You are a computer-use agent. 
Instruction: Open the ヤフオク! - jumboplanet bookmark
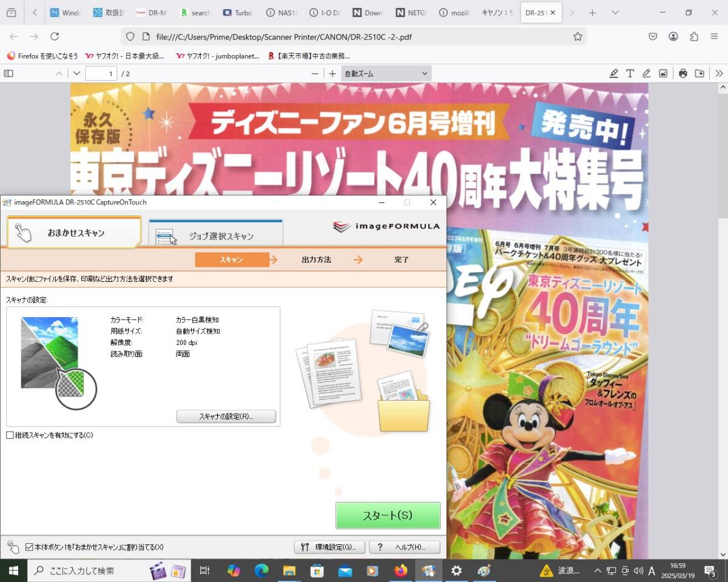tap(218, 56)
